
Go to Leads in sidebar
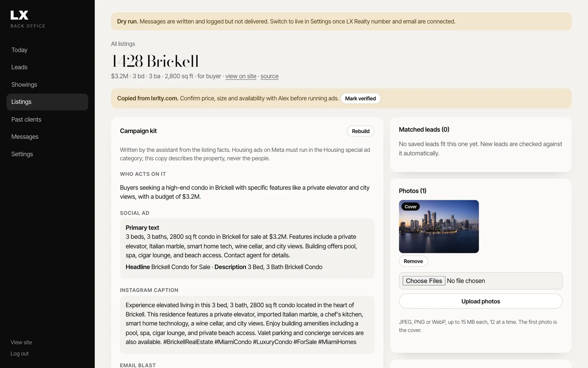click(19, 67)
